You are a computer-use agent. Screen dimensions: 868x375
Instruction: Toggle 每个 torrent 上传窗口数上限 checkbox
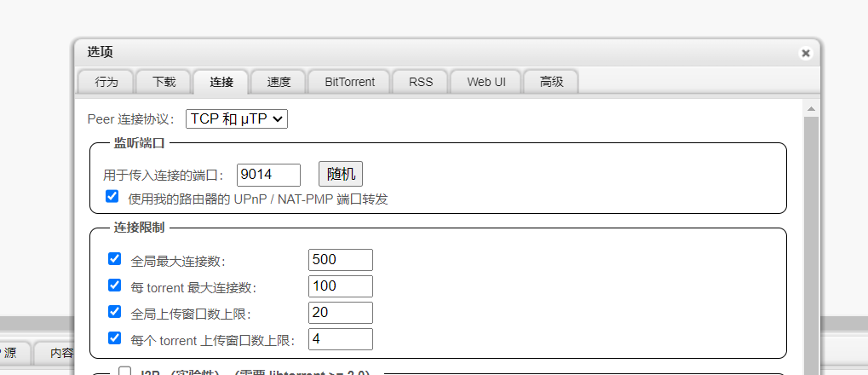(x=115, y=337)
